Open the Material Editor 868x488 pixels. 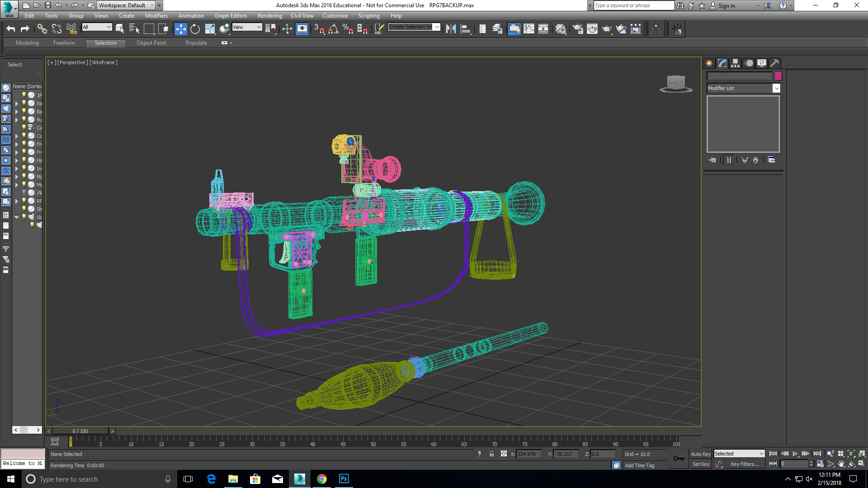point(561,29)
